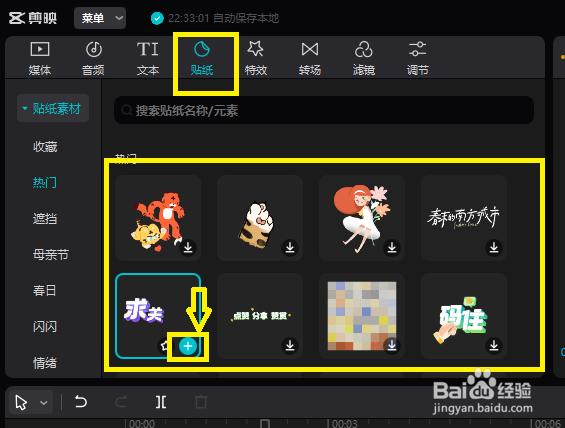The image size is (565, 428).
Task: Switch to the 文本 text tab
Action: tap(148, 58)
